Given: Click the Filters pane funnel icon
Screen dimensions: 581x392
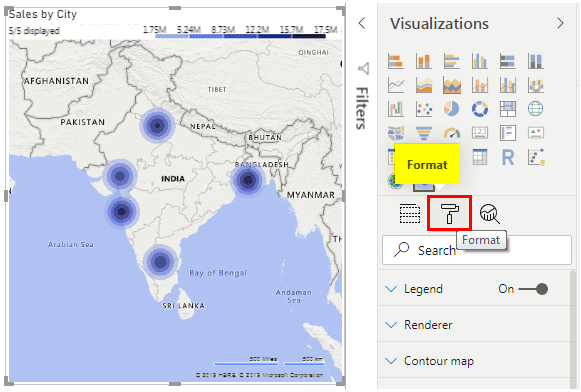Looking at the screenshot, I should pyautogui.click(x=363, y=68).
